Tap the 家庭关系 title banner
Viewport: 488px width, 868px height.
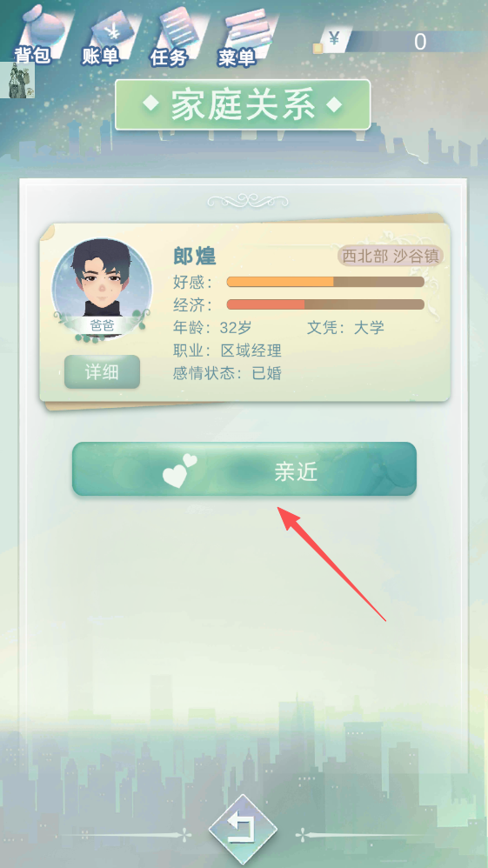coord(243,104)
